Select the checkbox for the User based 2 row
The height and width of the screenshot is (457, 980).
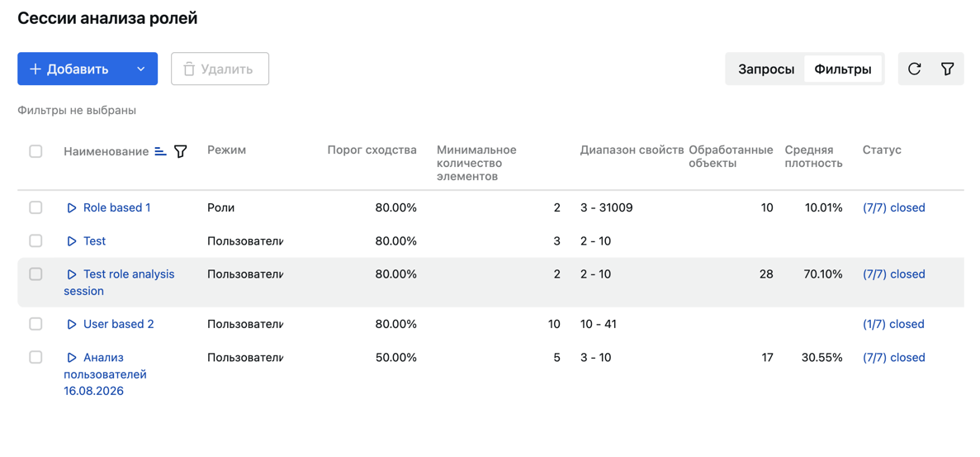[x=36, y=324]
